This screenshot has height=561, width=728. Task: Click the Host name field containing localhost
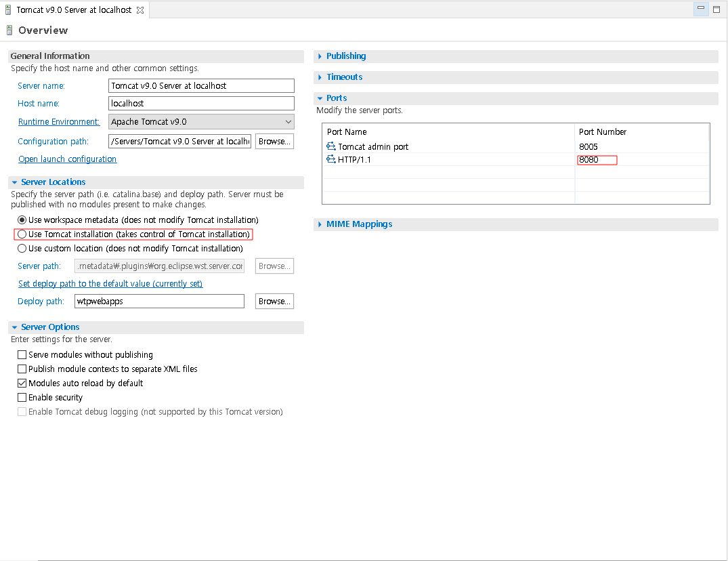(201, 104)
